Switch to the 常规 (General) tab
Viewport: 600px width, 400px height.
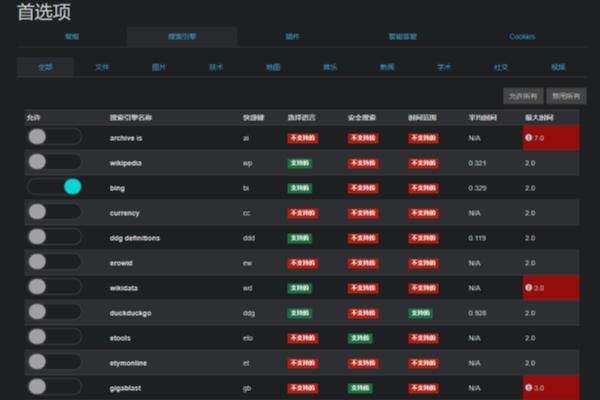72,37
